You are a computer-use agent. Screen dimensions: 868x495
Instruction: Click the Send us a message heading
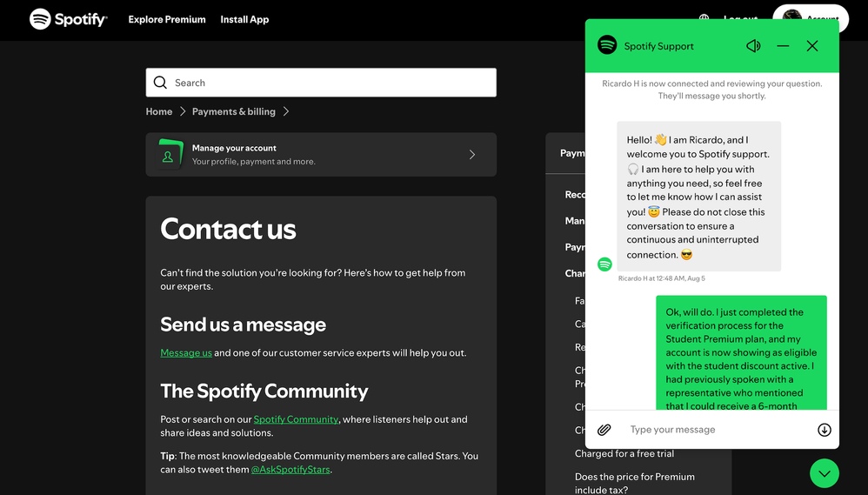click(243, 324)
